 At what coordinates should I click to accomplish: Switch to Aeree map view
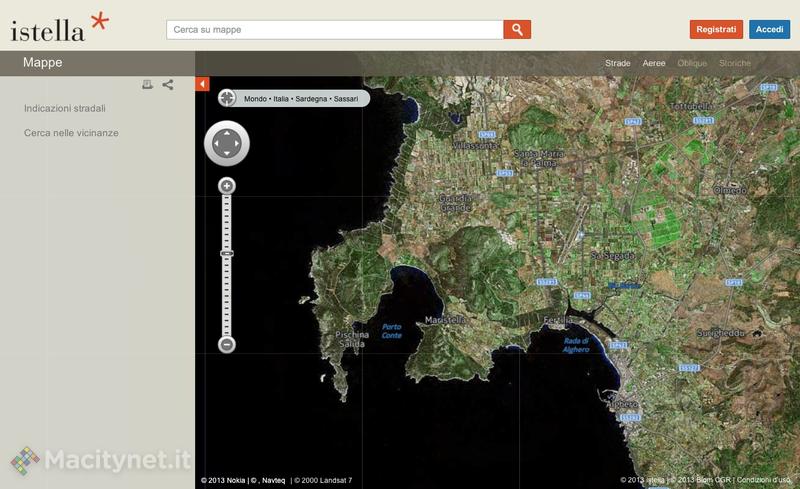click(654, 63)
